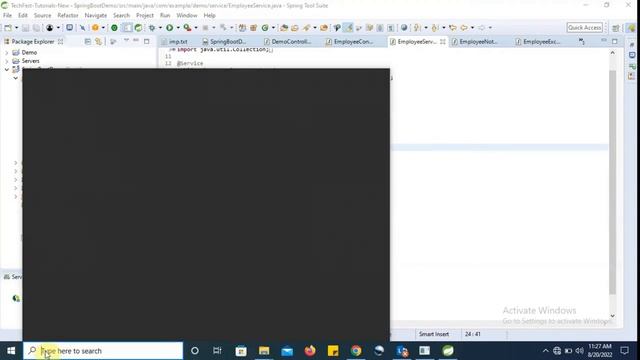This screenshot has height=360, width=640.
Task: Show the hidden editor tabs list
Action: pyautogui.click(x=582, y=42)
